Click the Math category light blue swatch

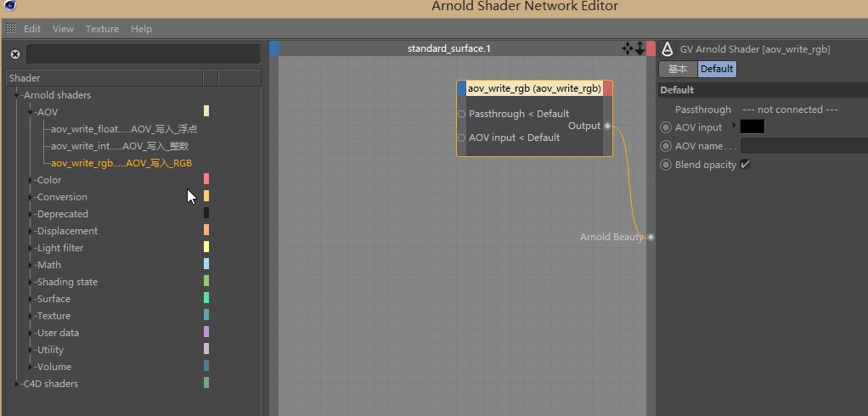tap(206, 264)
